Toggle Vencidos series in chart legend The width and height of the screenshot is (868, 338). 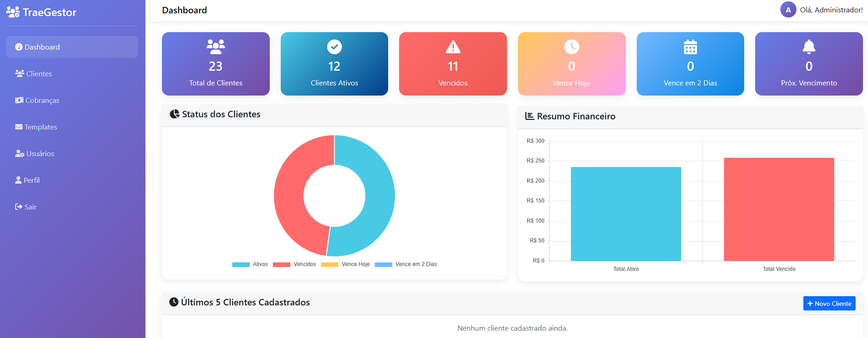click(295, 265)
